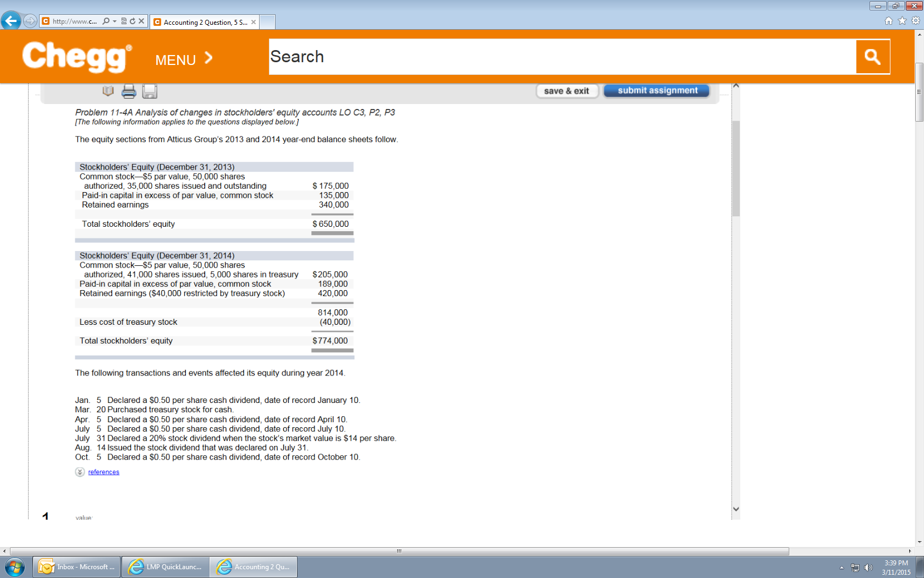Screen dimensions: 924x578
Task: Click 'Less cost of treasury stock' row label
Action: pos(128,322)
